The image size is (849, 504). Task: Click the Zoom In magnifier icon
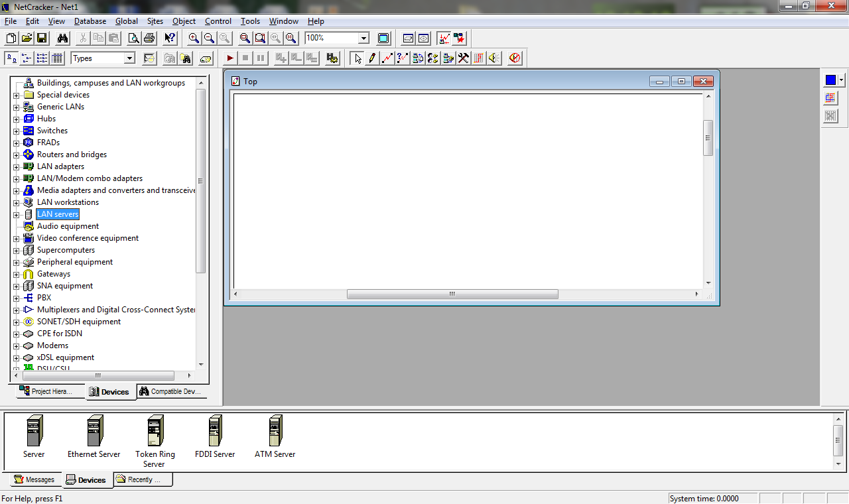point(194,38)
